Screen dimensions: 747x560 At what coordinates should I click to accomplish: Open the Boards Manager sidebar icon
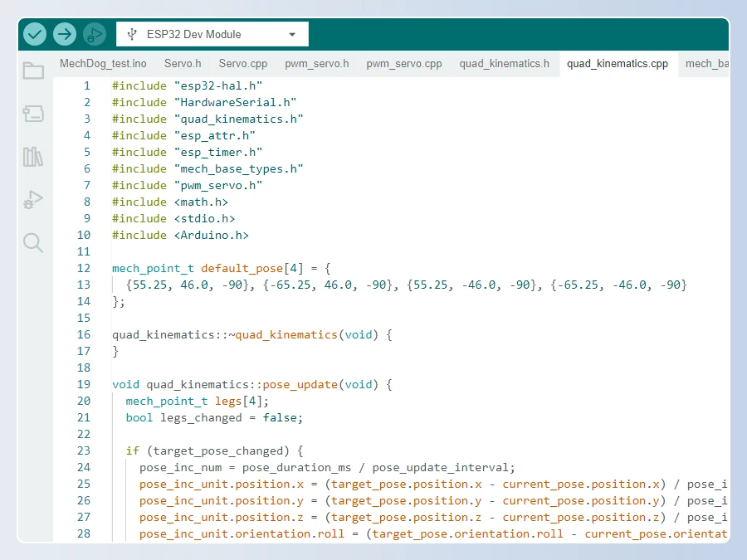[33, 114]
